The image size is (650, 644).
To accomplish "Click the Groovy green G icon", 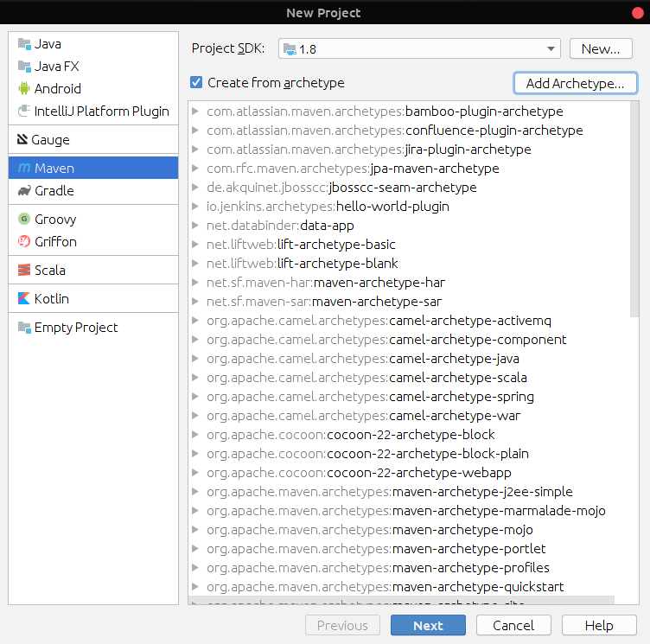I will pos(24,219).
